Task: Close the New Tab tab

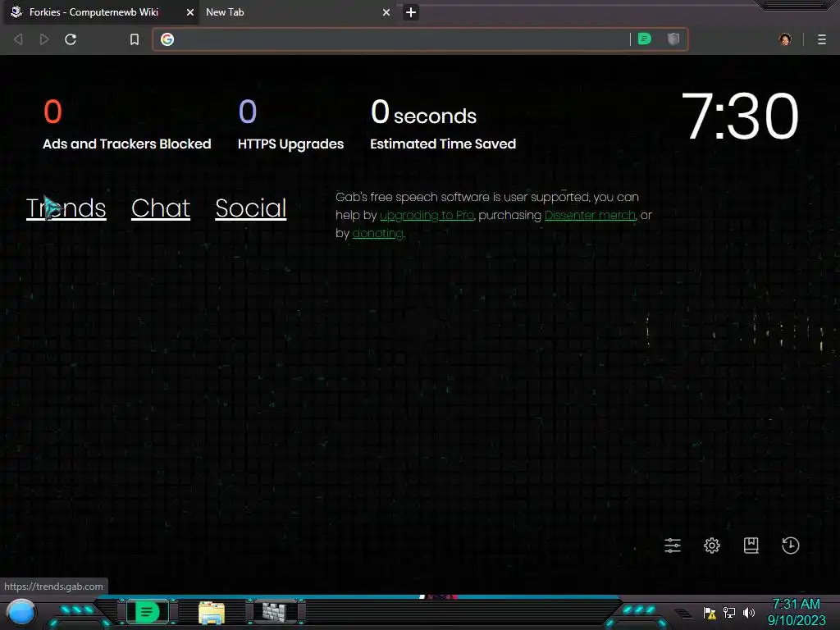Action: tap(386, 11)
